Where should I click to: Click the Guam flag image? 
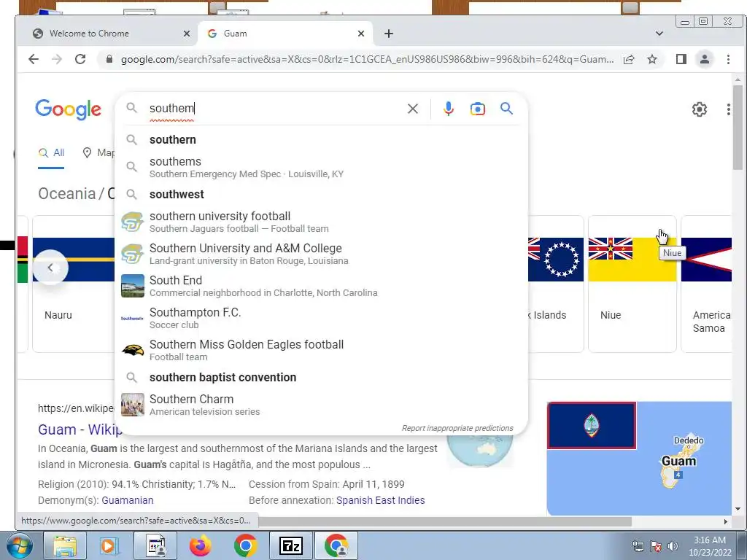coord(592,426)
